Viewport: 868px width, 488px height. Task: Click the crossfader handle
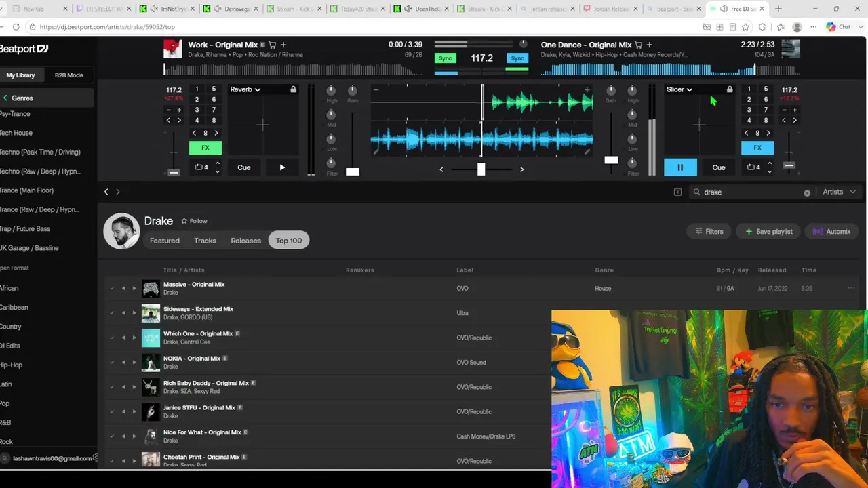pyautogui.click(x=481, y=169)
